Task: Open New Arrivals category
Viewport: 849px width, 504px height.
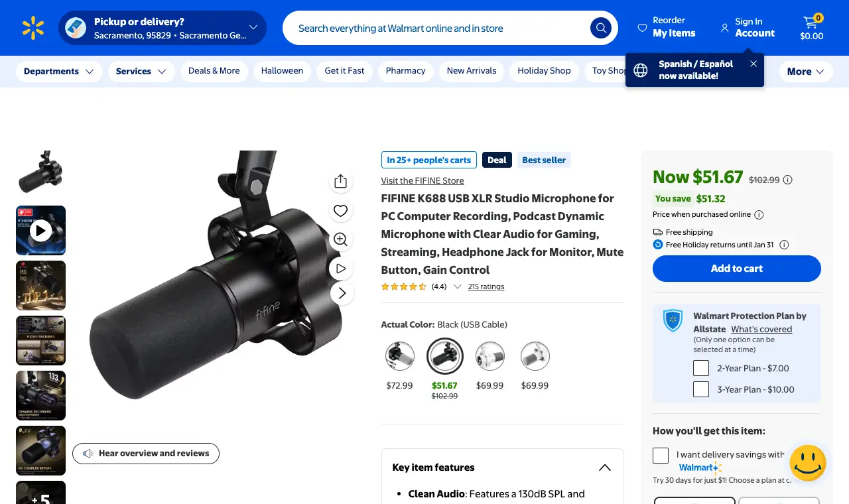Action: 472,71
